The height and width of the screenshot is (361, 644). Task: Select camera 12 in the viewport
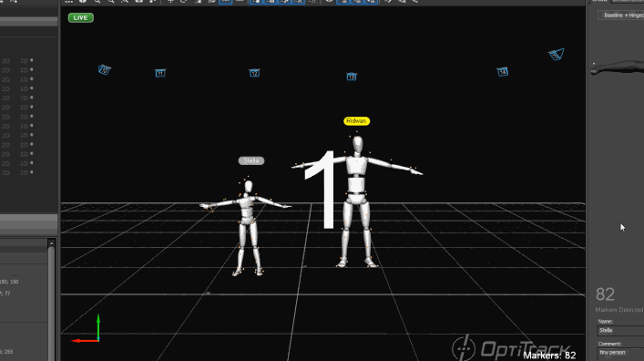(254, 73)
